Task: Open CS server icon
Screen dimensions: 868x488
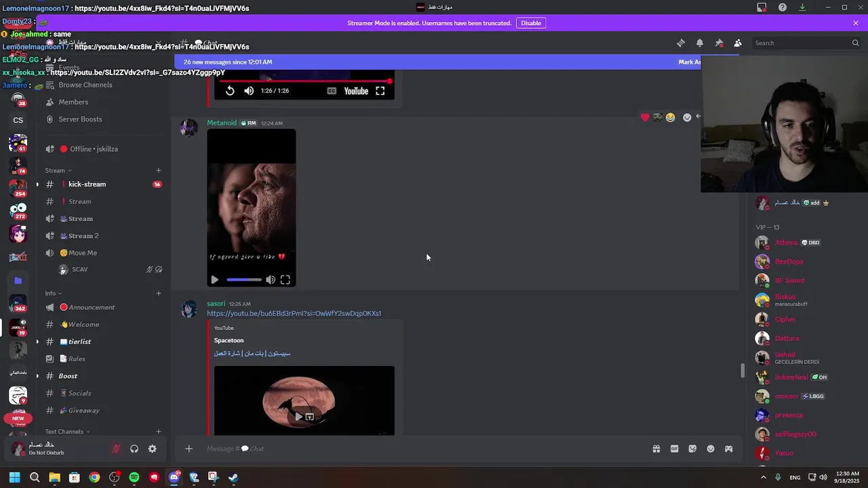Action: tap(18, 120)
